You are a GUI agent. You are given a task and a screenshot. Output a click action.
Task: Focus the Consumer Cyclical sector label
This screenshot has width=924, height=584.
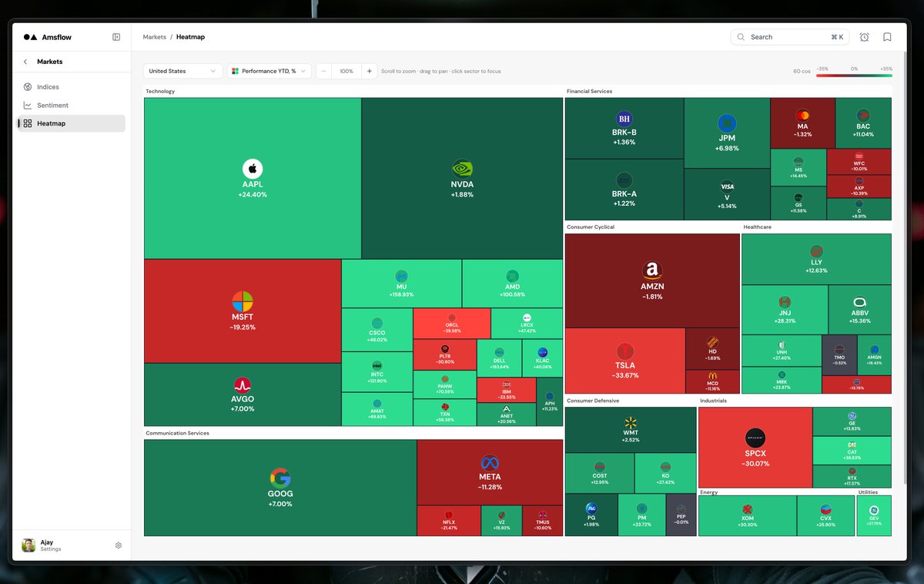click(x=591, y=227)
